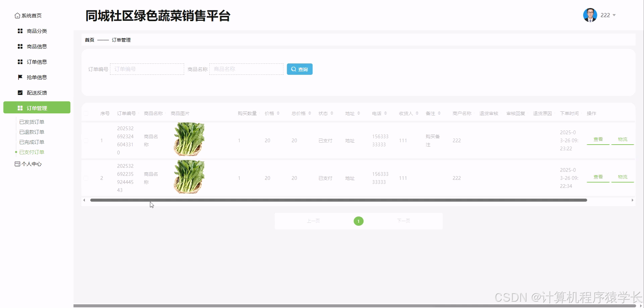Click the 订单管理 grid icon
This screenshot has height=308, width=644.
20,108
